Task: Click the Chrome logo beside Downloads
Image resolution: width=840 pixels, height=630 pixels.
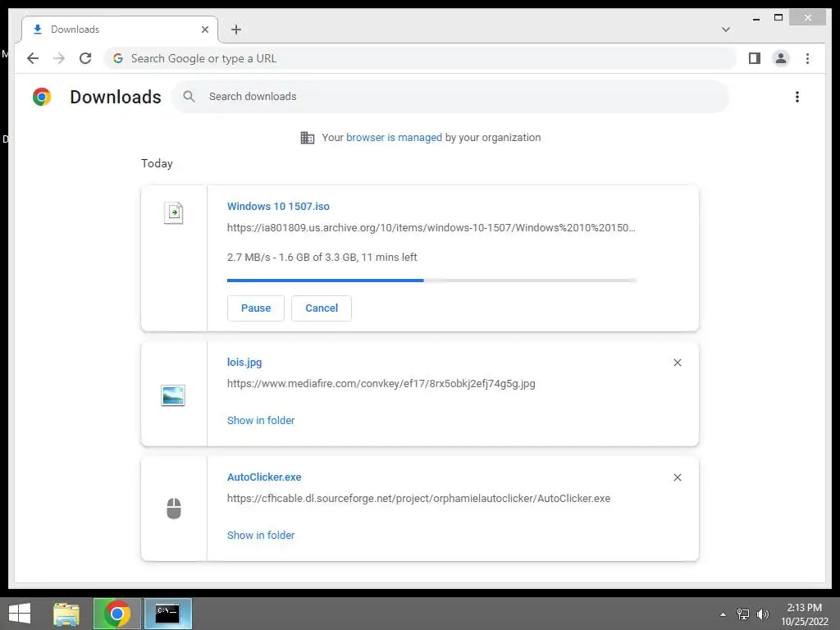Action: [x=42, y=97]
